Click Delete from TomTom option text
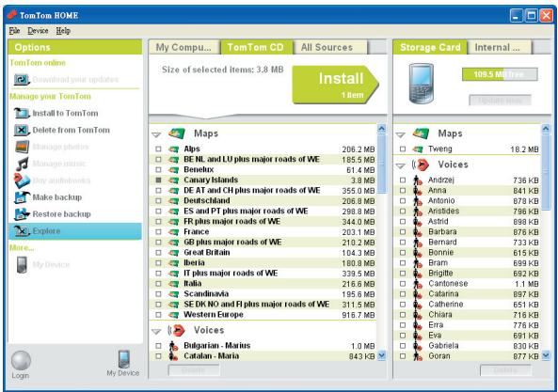 [x=71, y=130]
